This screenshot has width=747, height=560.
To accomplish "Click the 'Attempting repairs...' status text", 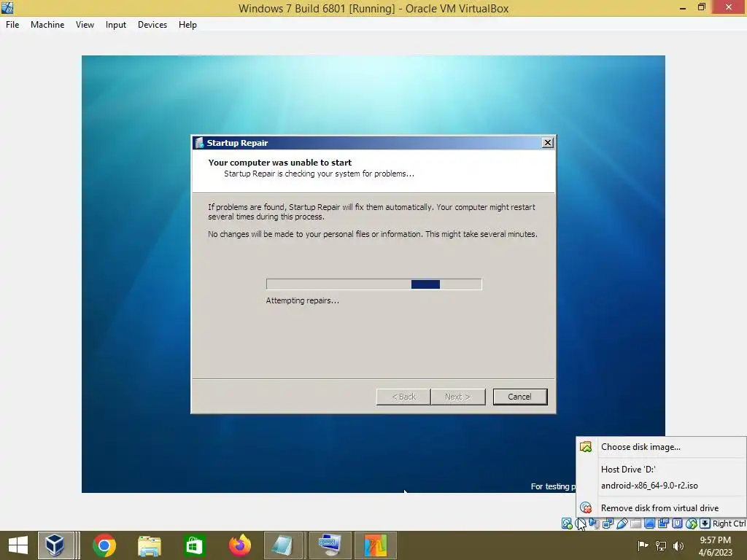I will point(303,300).
